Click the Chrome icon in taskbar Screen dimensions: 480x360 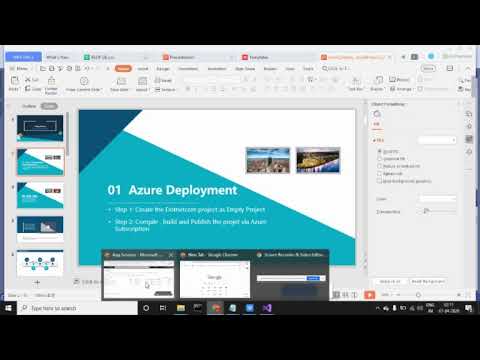215,308
